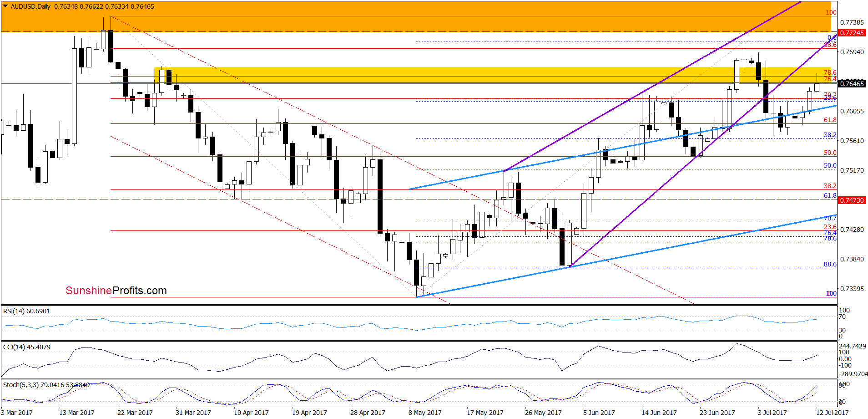Click the 0.74730 red price label
The height and width of the screenshot is (419, 868).
point(852,200)
